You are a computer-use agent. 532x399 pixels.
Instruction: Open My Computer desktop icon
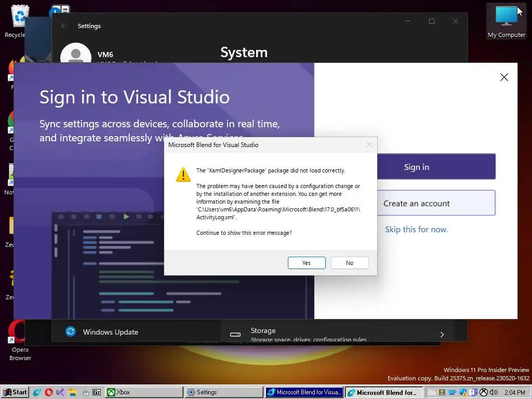coord(506,21)
